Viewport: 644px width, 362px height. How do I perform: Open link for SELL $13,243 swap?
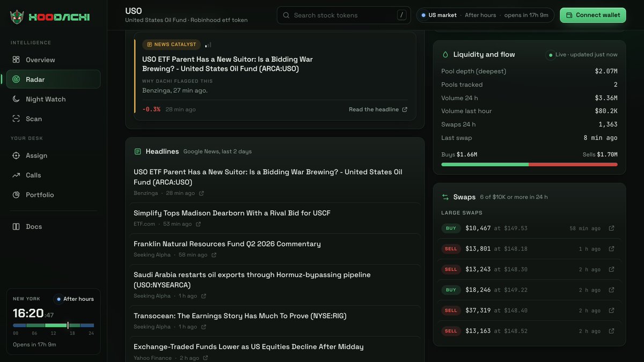coord(611,269)
